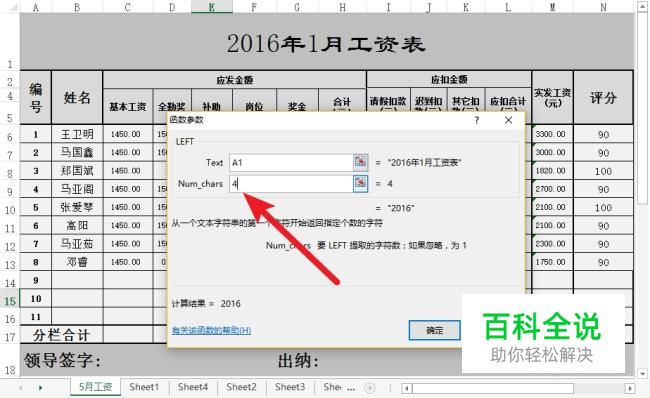This screenshot has height=398, width=650.
Task: Click the vertical scrollbar track
Action: coord(643,286)
